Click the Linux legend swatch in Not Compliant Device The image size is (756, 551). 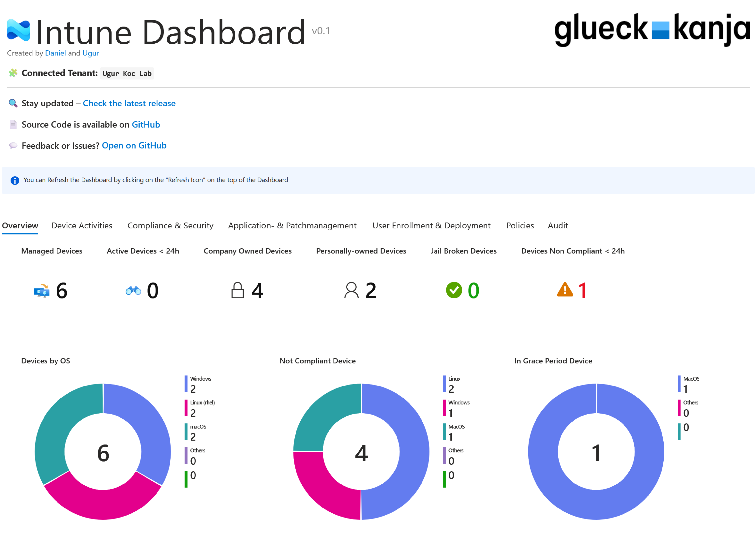[x=444, y=384]
